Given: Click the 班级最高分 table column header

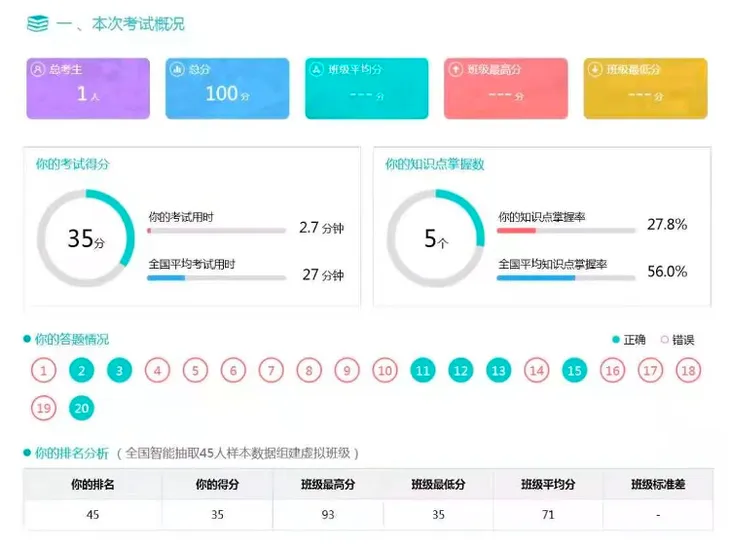Looking at the screenshot, I should click(x=328, y=485).
